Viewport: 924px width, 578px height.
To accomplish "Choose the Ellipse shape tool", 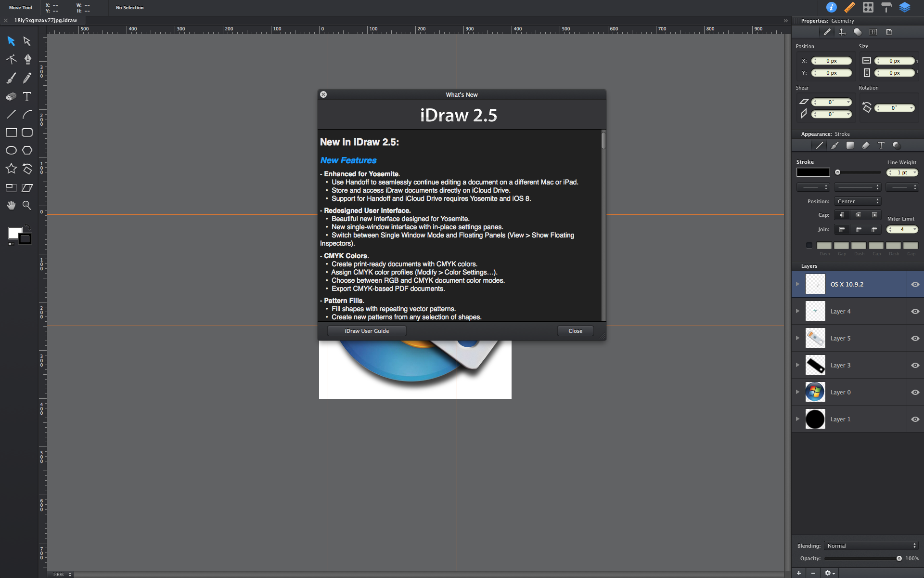I will (x=11, y=150).
